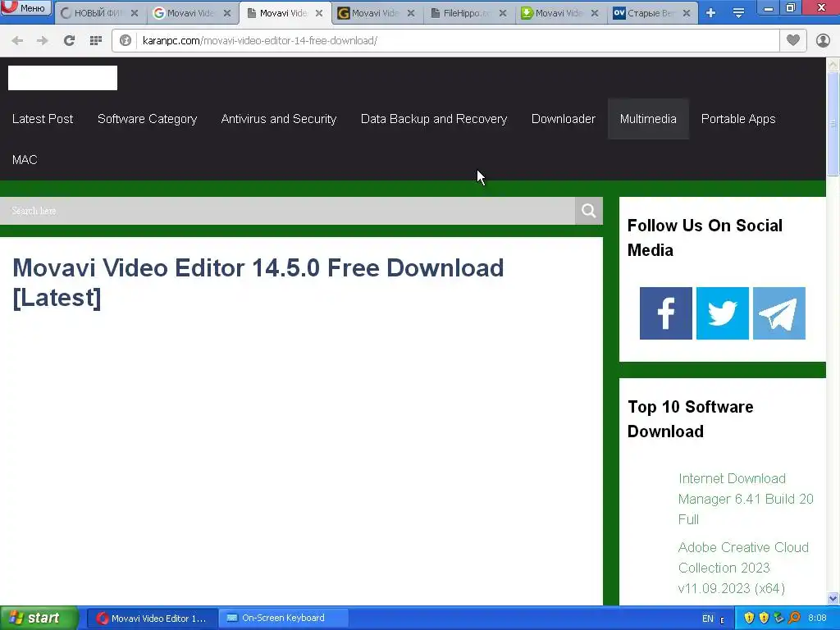Open the tab menu icon beside new tab

click(x=738, y=13)
